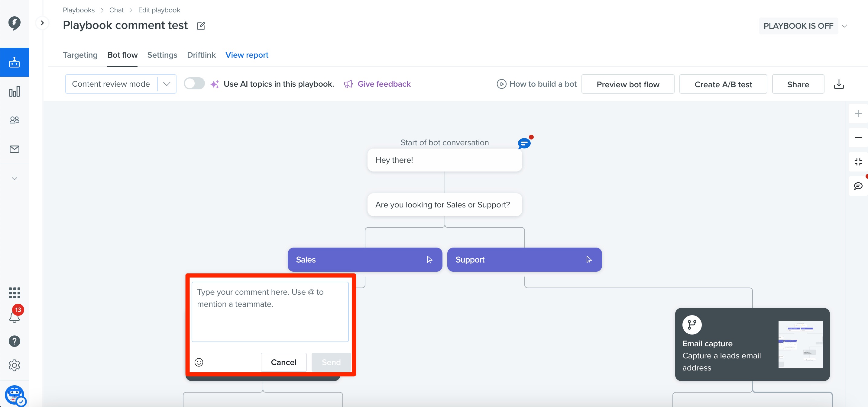Click the Send comment button
Screen dimensions: 868x407
[x=331, y=362]
